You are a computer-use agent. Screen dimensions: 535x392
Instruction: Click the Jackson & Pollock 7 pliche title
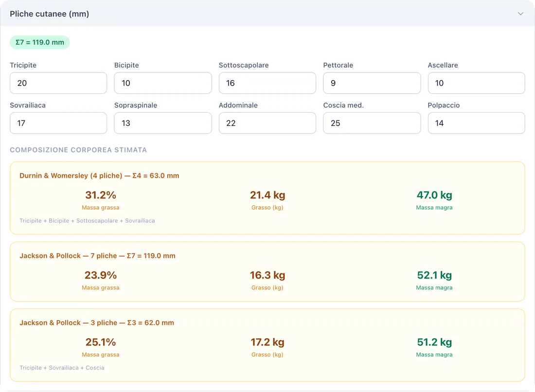98,256
